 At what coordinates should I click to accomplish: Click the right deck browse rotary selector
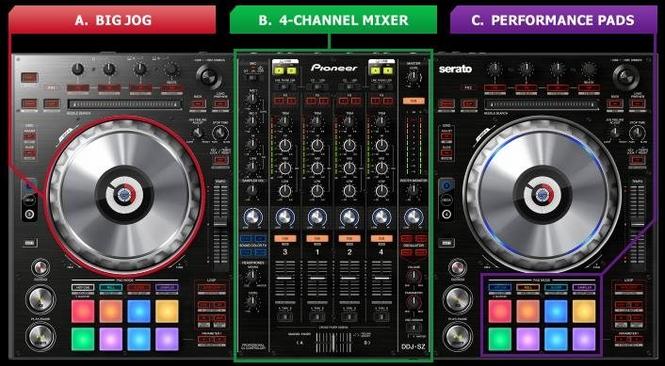626,77
